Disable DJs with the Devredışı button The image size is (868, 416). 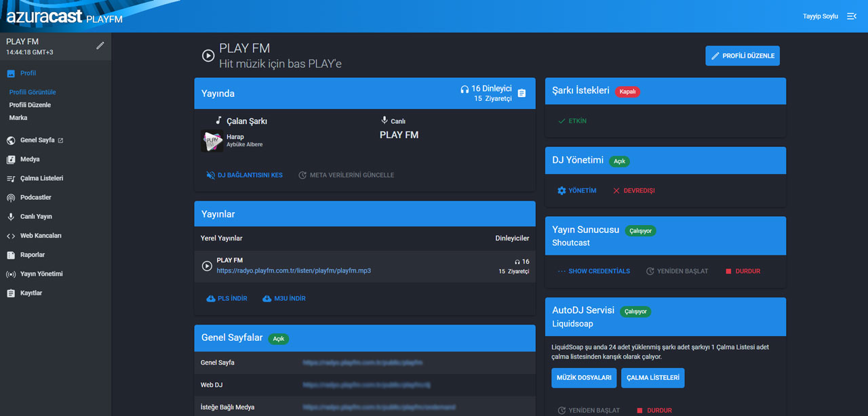[633, 190]
